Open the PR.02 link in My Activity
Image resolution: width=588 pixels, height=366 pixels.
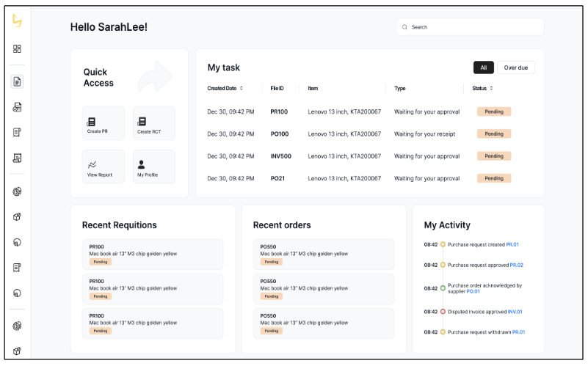[516, 265]
